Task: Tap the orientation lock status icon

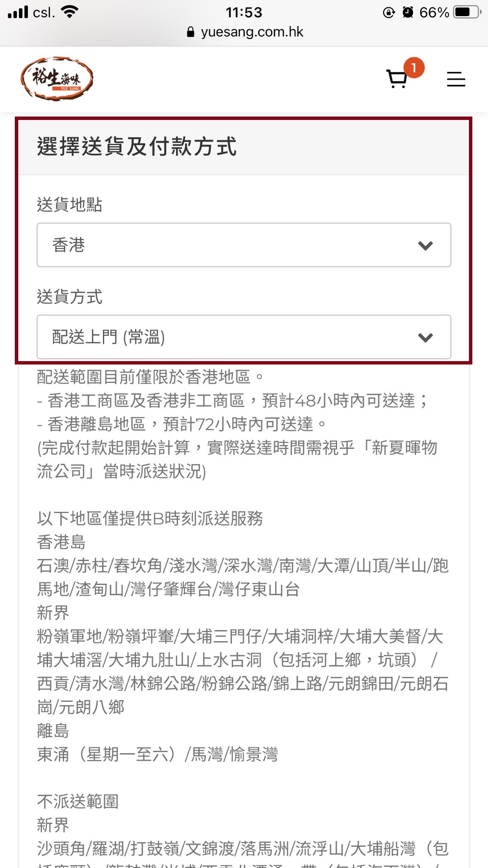Action: (x=388, y=12)
